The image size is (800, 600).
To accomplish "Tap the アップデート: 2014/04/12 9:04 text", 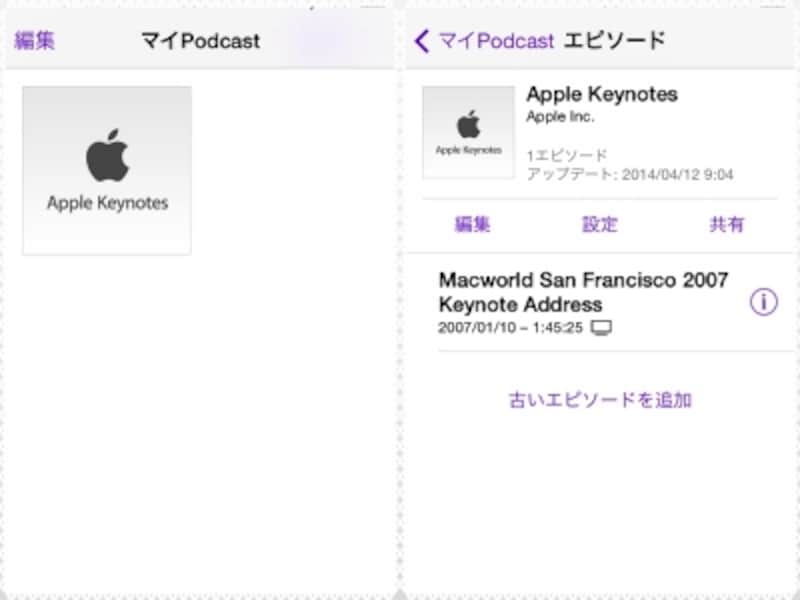I will [x=630, y=174].
